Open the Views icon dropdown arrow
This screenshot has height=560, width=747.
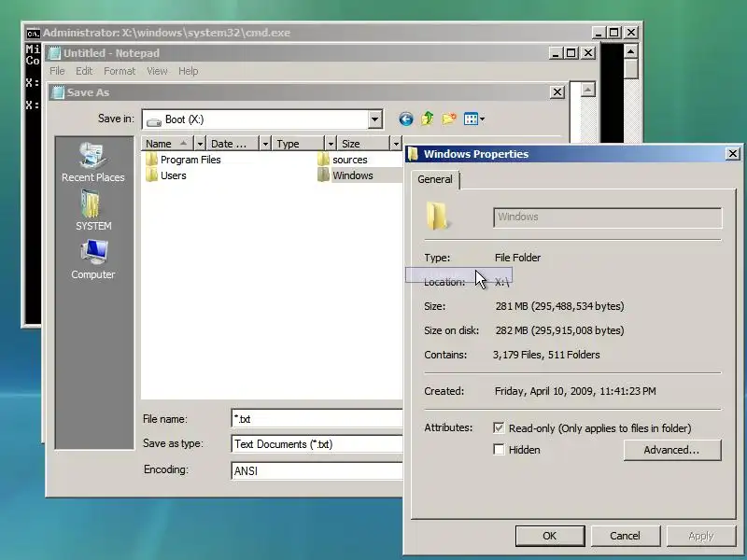click(482, 119)
